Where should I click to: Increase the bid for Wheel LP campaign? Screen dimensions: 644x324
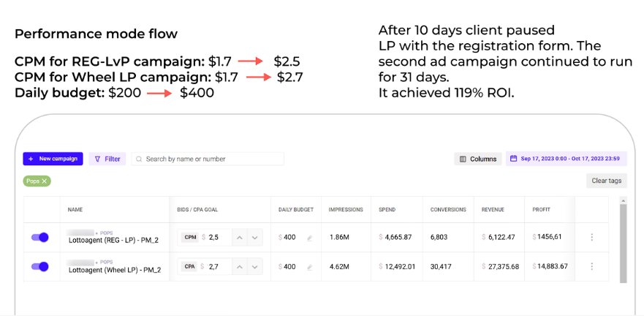coord(240,267)
